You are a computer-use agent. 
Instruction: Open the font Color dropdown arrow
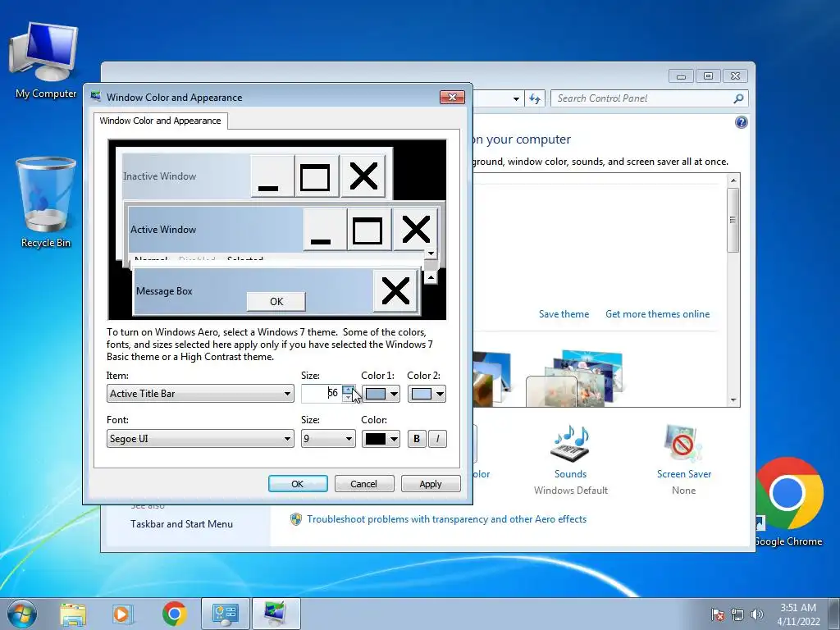tap(395, 440)
